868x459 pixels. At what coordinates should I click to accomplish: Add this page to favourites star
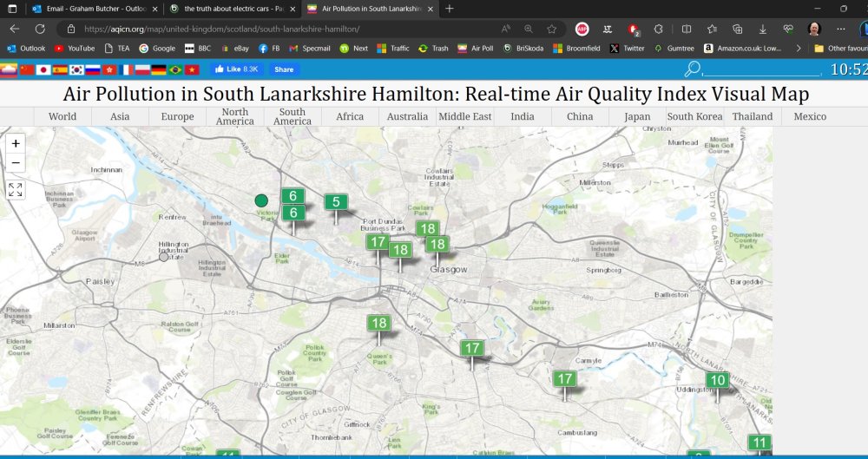point(551,30)
